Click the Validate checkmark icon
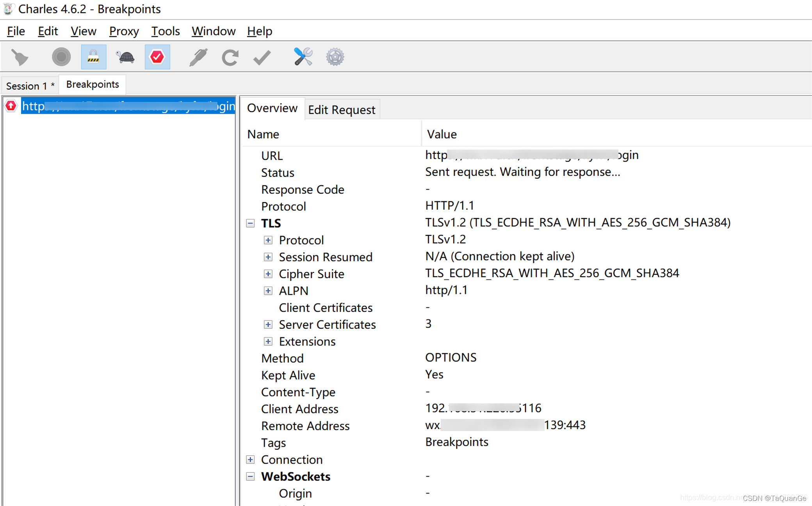The width and height of the screenshot is (812, 506). tap(262, 57)
